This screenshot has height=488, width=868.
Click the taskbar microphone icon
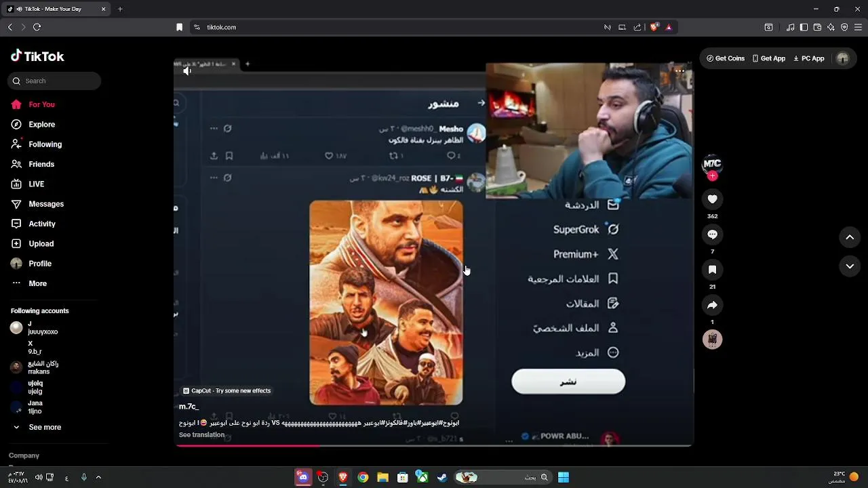pyautogui.click(x=83, y=477)
